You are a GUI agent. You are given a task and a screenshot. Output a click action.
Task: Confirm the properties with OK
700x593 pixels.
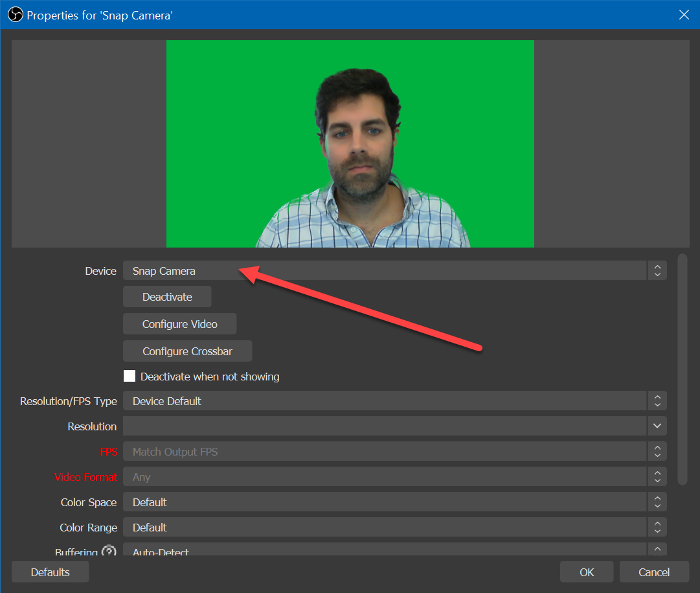click(587, 572)
